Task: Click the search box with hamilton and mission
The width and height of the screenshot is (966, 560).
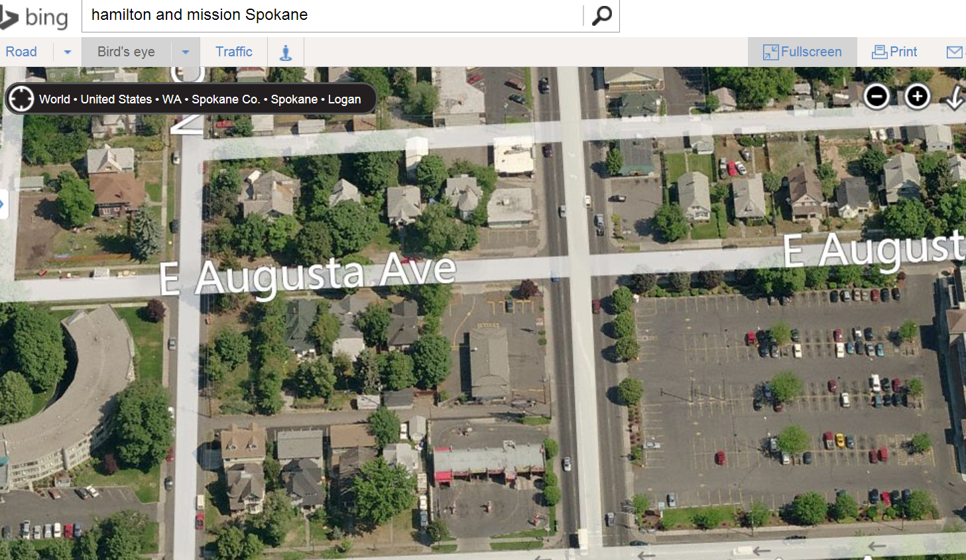Action: 332,15
